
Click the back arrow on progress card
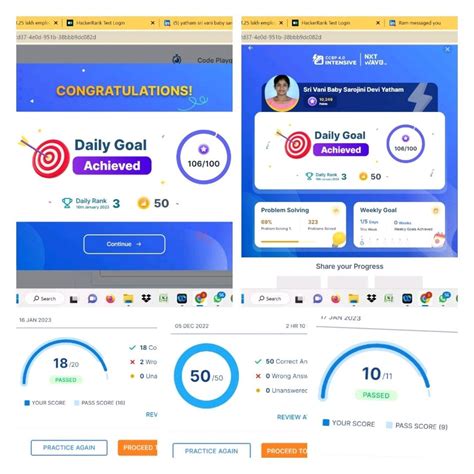(x=250, y=48)
